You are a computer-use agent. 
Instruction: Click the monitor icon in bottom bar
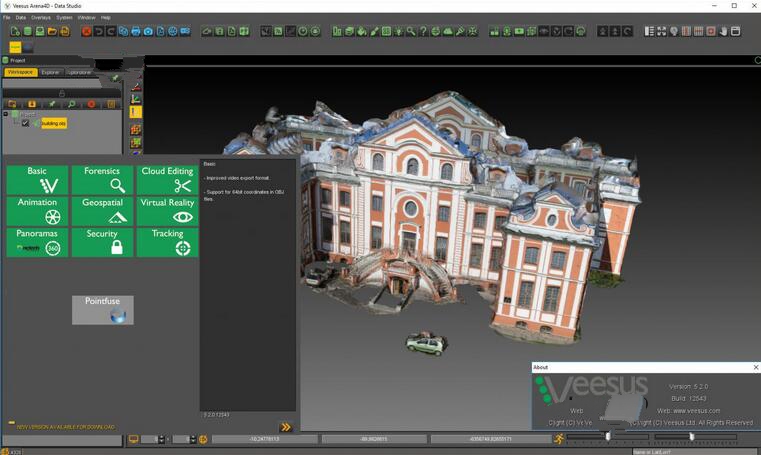(133, 439)
